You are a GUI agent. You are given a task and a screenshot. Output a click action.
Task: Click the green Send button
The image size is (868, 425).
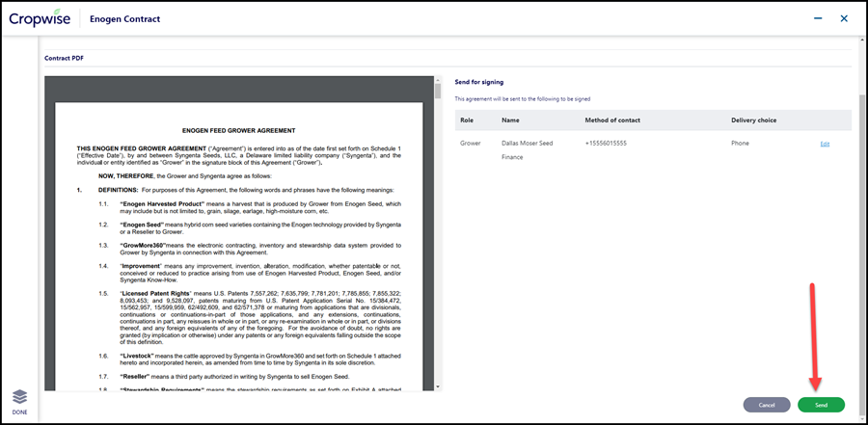pyautogui.click(x=821, y=405)
